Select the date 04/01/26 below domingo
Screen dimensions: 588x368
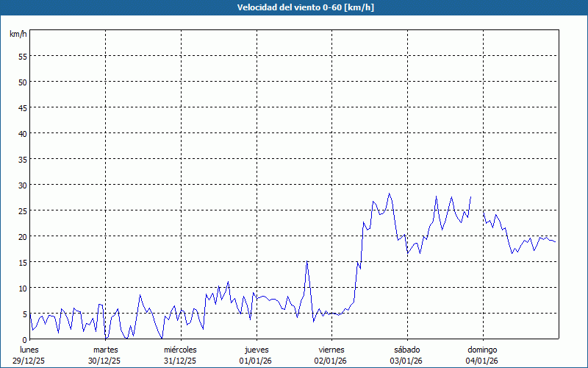tap(482, 361)
